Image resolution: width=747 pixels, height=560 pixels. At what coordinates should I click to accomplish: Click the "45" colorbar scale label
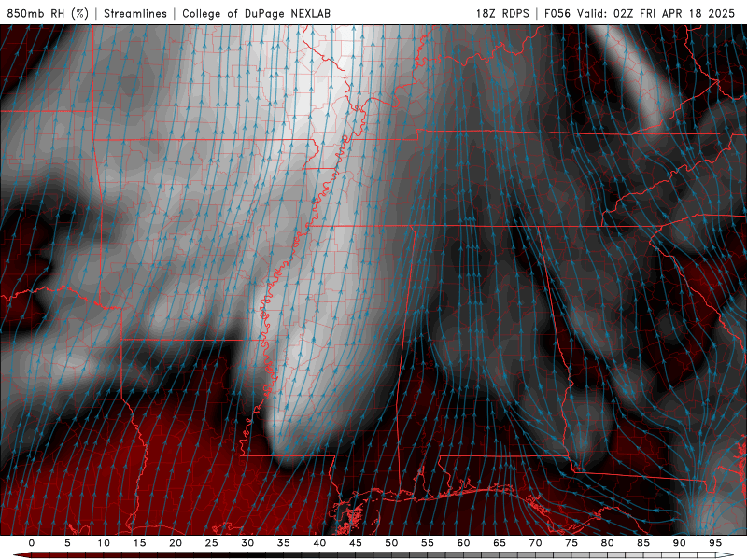pyautogui.click(x=356, y=543)
